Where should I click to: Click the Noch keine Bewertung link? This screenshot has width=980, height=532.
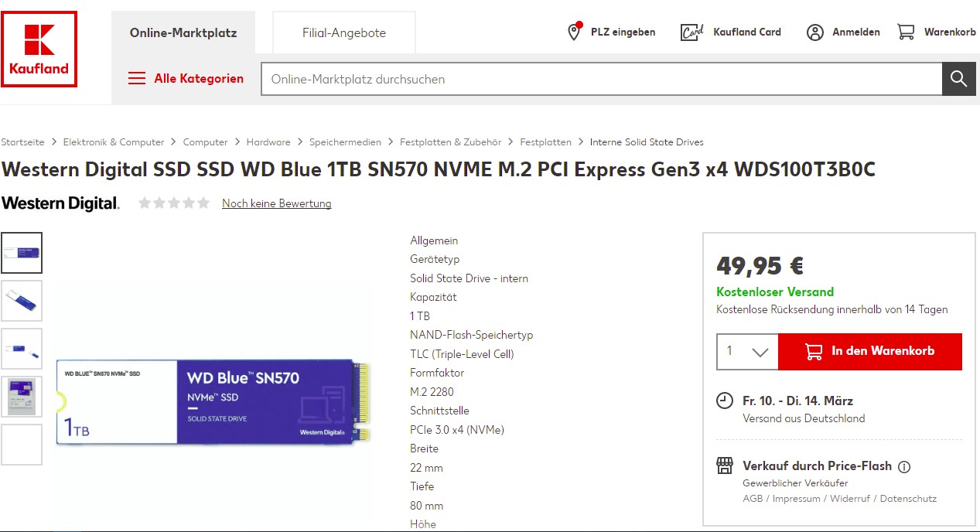tap(277, 203)
